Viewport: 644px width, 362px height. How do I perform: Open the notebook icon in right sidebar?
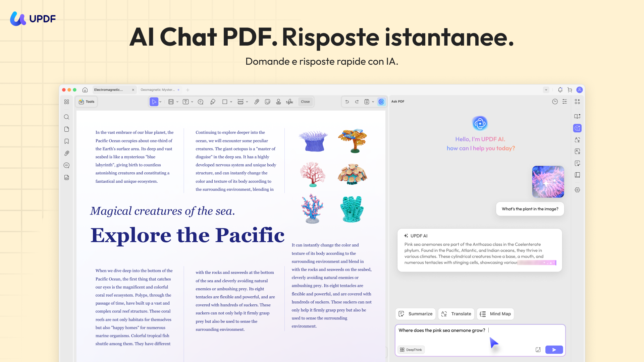pyautogui.click(x=577, y=175)
